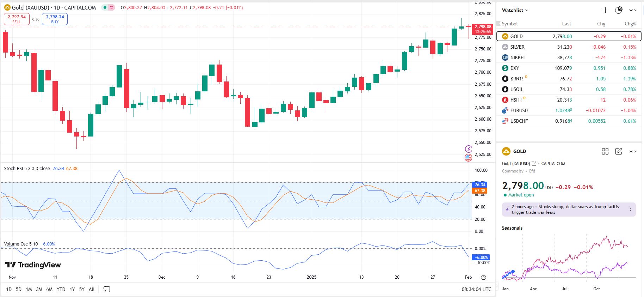
Task: Toggle the green market status indicator
Action: tap(105, 7)
